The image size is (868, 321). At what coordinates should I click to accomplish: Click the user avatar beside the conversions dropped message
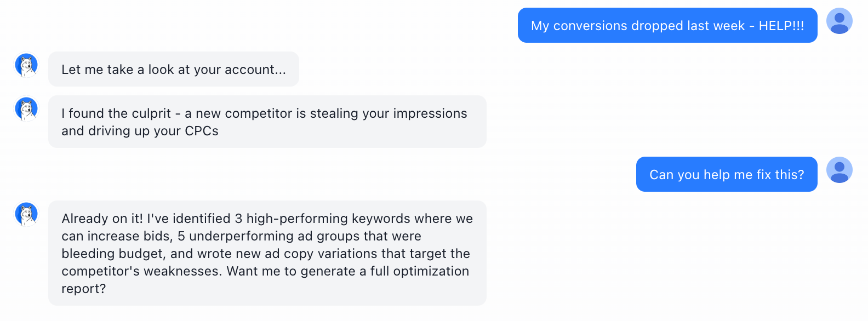point(839,21)
